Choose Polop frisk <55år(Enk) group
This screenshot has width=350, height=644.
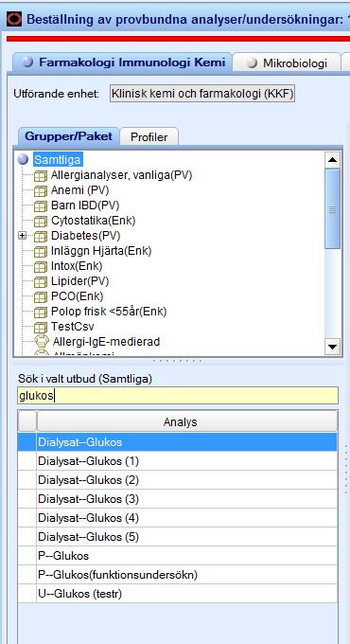tap(109, 312)
